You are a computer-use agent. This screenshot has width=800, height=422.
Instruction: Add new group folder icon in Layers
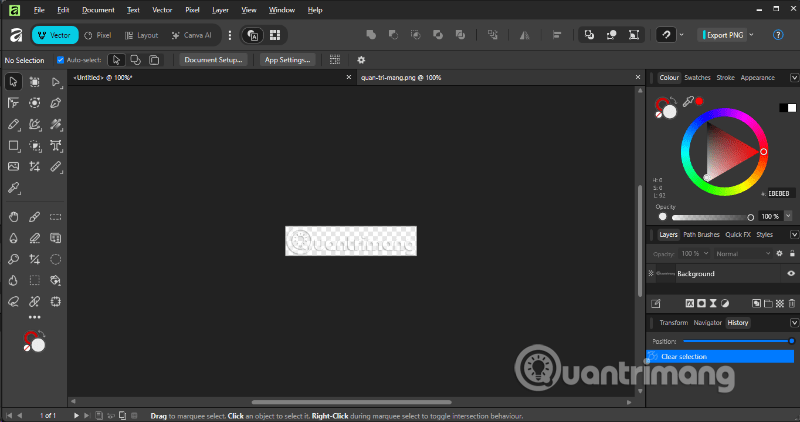(x=768, y=303)
